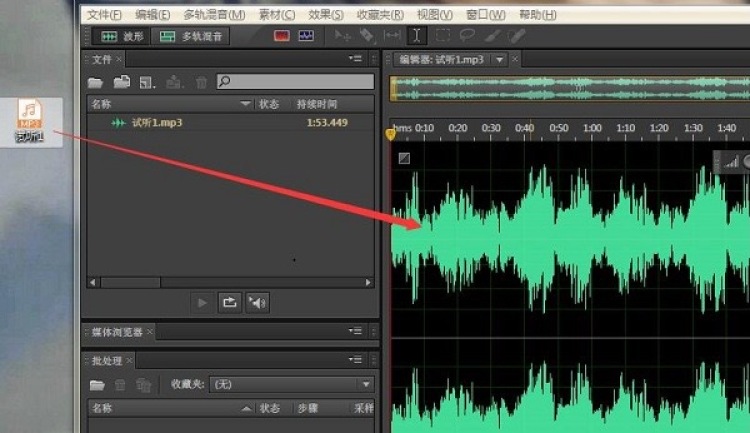
Task: Click the 状态 column header in 文件 panel
Action: pos(269,104)
